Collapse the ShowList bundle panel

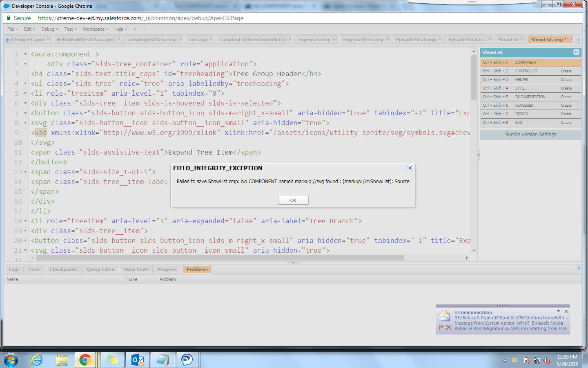576,52
